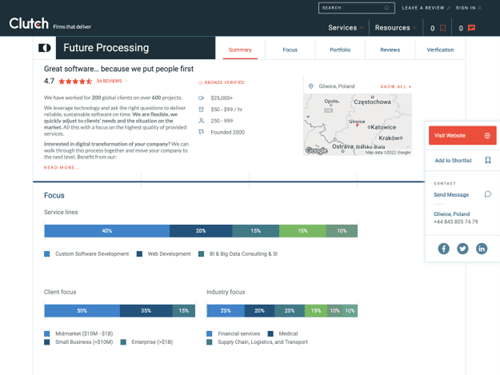Open the LinkedIn social icon
This screenshot has height=375, width=500.
(481, 248)
